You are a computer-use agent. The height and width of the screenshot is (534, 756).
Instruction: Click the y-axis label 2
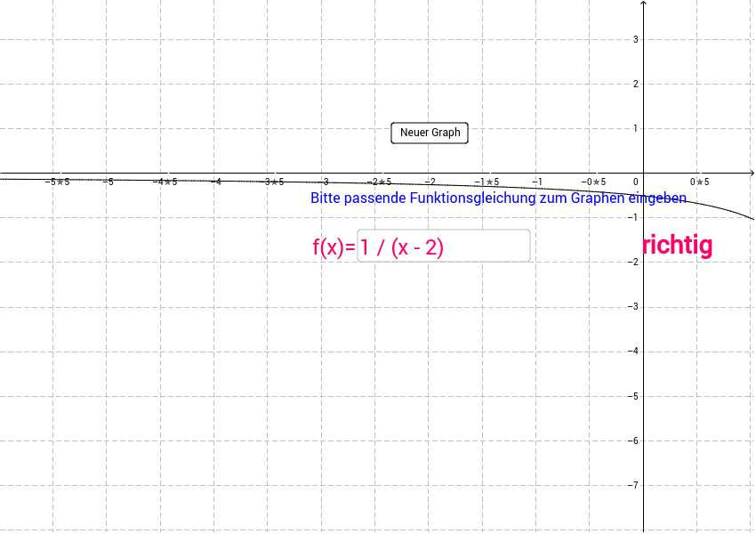point(635,84)
